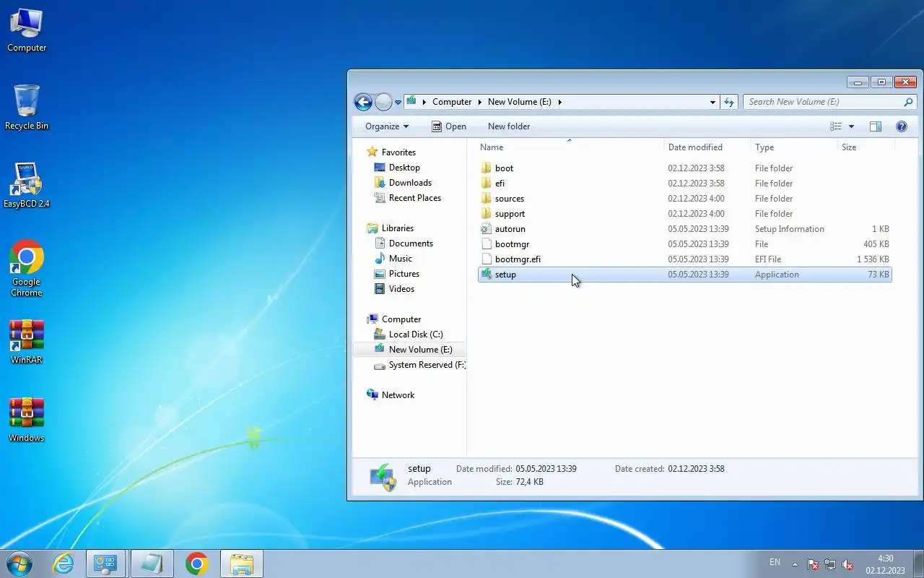Open the recent pages dropdown arrow
Screen dimensions: 924x578
(398, 103)
